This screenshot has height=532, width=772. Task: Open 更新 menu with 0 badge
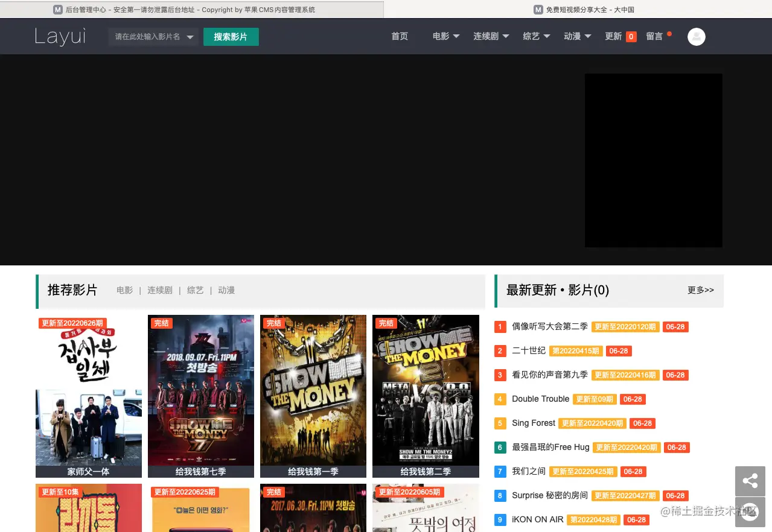point(620,36)
